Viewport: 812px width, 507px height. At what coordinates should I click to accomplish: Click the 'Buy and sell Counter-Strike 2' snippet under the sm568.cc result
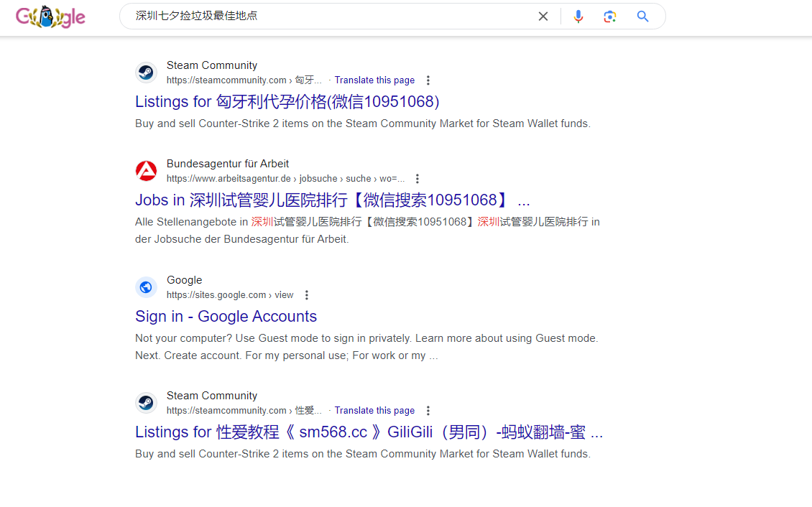coord(362,454)
